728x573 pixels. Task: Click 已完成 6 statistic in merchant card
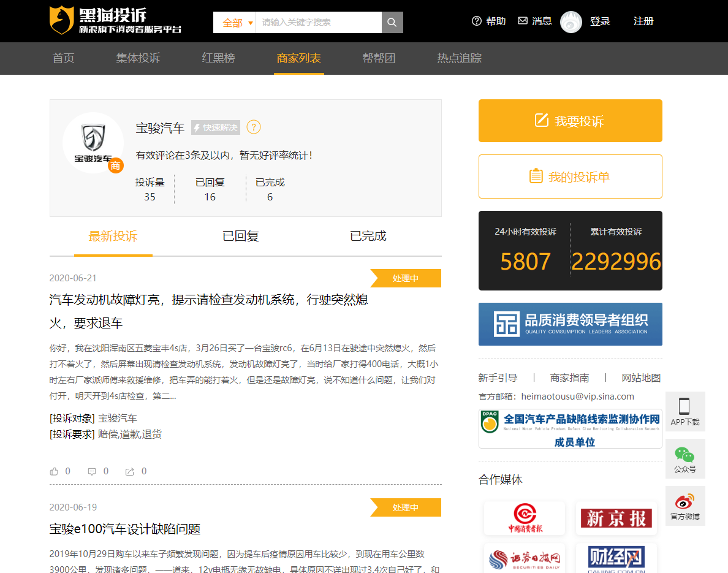click(270, 189)
